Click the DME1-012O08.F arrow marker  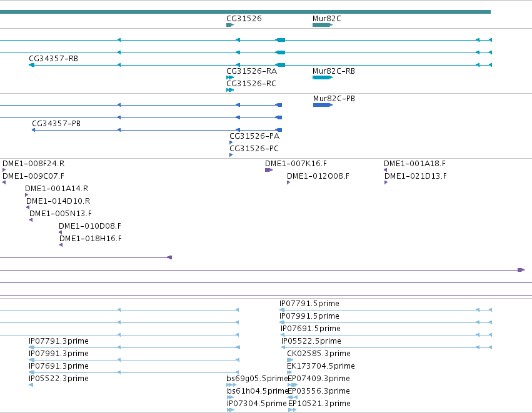point(289,183)
